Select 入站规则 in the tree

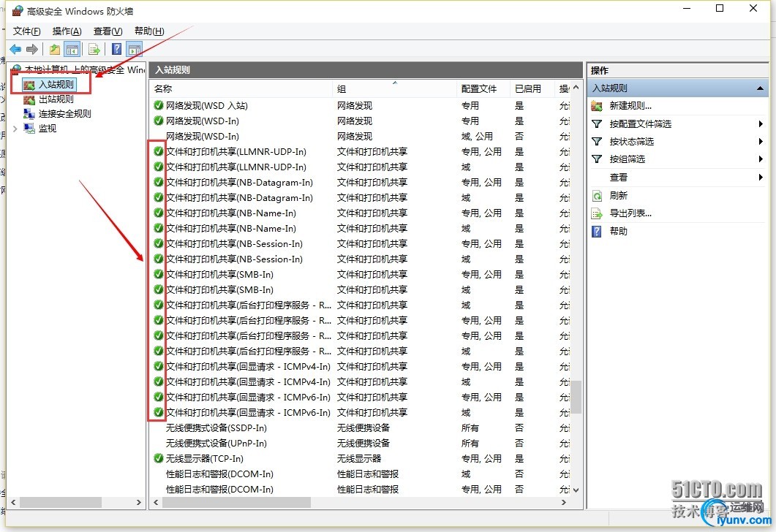tap(56, 85)
